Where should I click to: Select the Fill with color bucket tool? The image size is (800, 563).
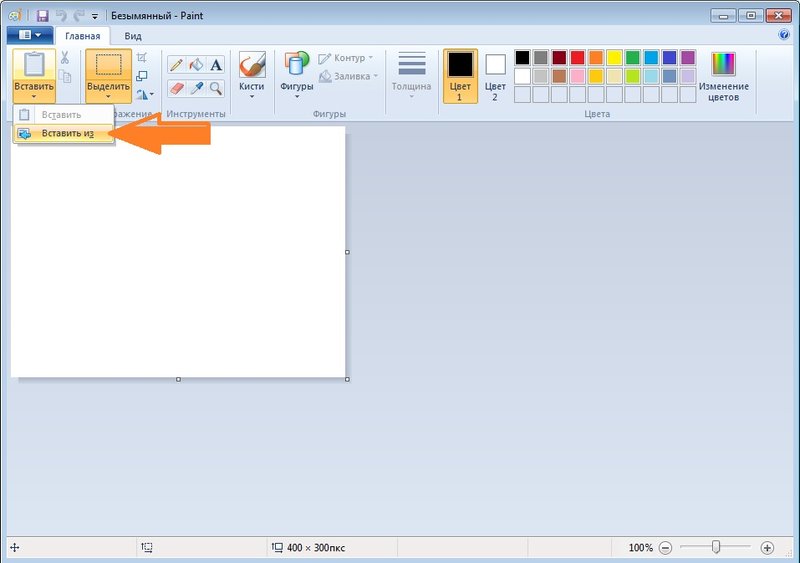196,65
